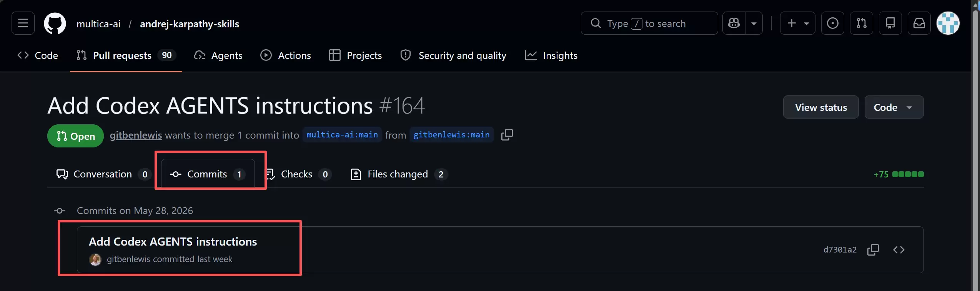Open commit hash d7301a2
980x291 pixels.
click(840, 250)
